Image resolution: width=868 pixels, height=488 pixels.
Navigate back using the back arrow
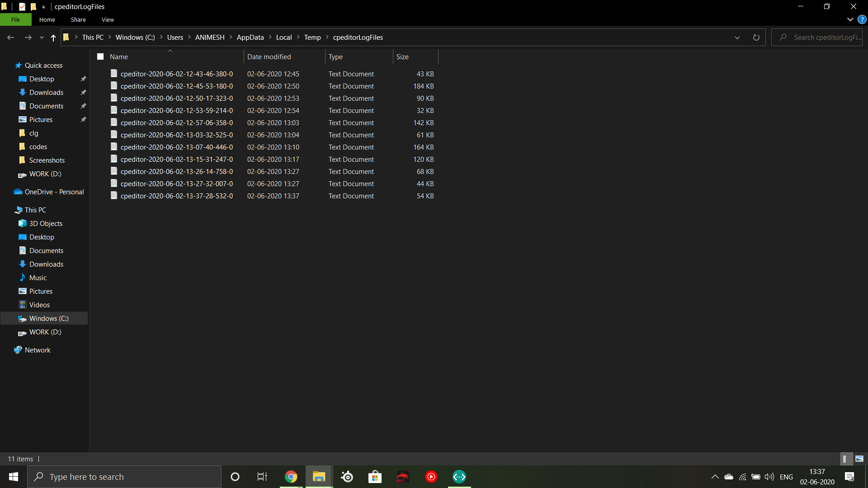click(x=10, y=38)
